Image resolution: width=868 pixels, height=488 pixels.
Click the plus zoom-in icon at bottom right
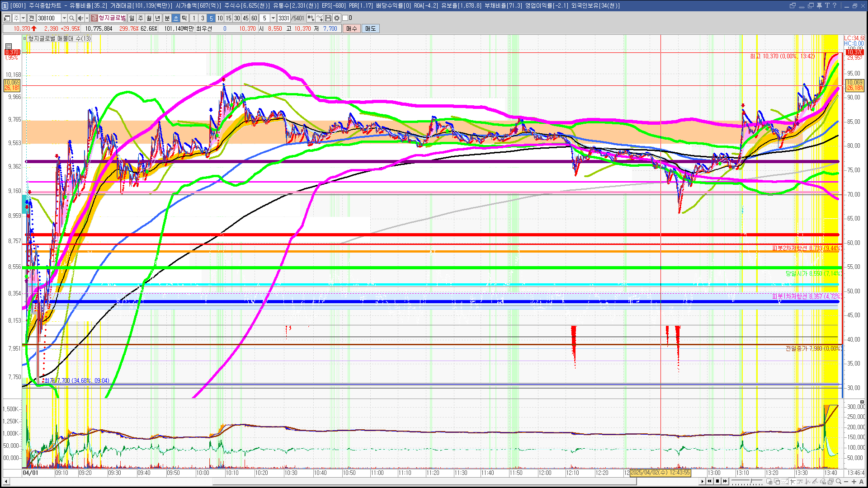854,481
